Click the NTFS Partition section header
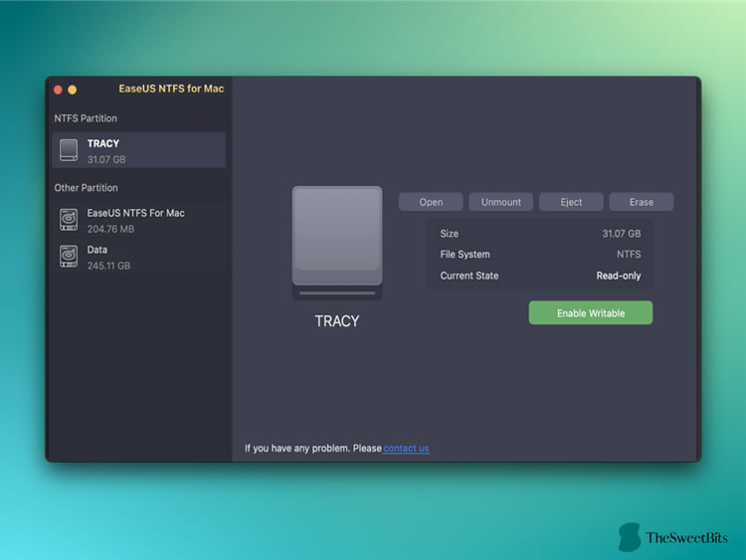 pyautogui.click(x=86, y=118)
